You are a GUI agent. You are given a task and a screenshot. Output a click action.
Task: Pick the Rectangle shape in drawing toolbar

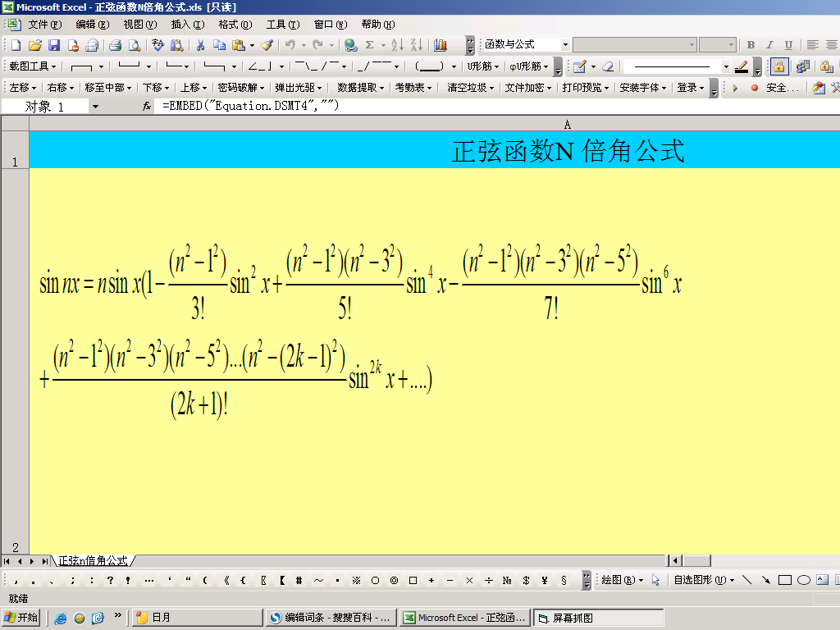coord(785,580)
